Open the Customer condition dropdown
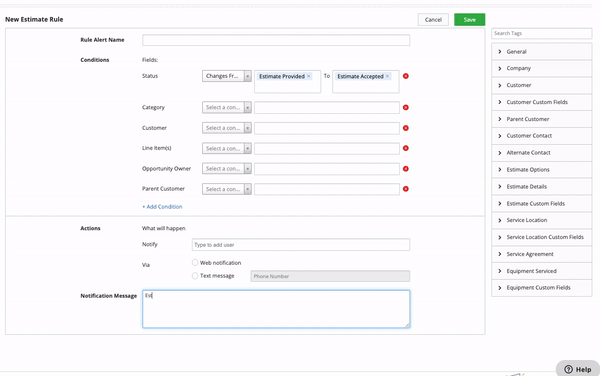 (227, 128)
